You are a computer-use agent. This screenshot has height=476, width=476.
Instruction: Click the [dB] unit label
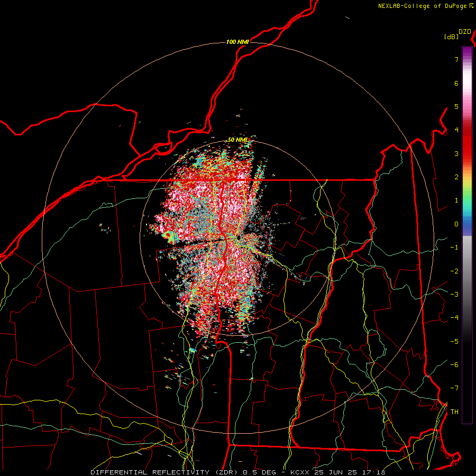[x=452, y=36]
